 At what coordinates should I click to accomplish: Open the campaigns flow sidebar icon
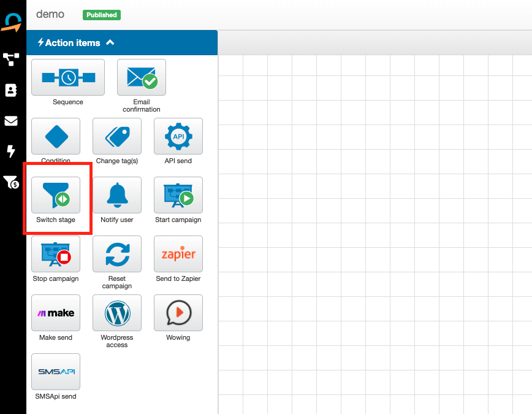point(11,59)
